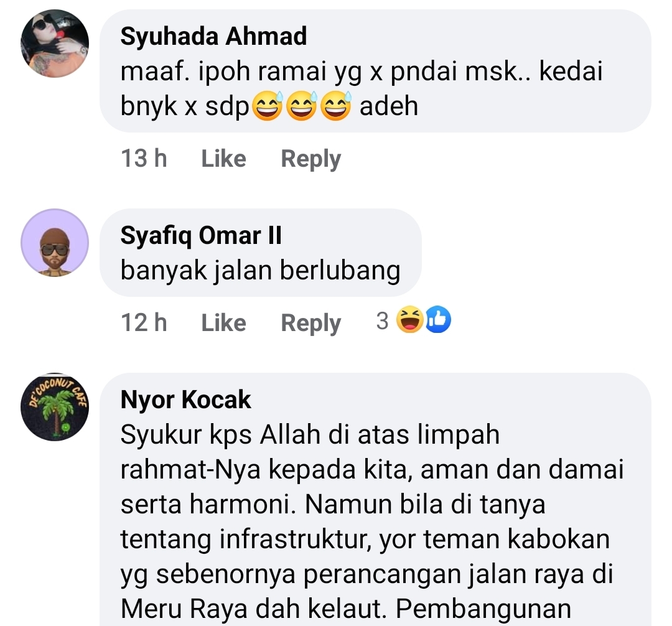Click the blue thumbs-up reaction icon
Screen dimensions: 672x626
click(x=437, y=319)
